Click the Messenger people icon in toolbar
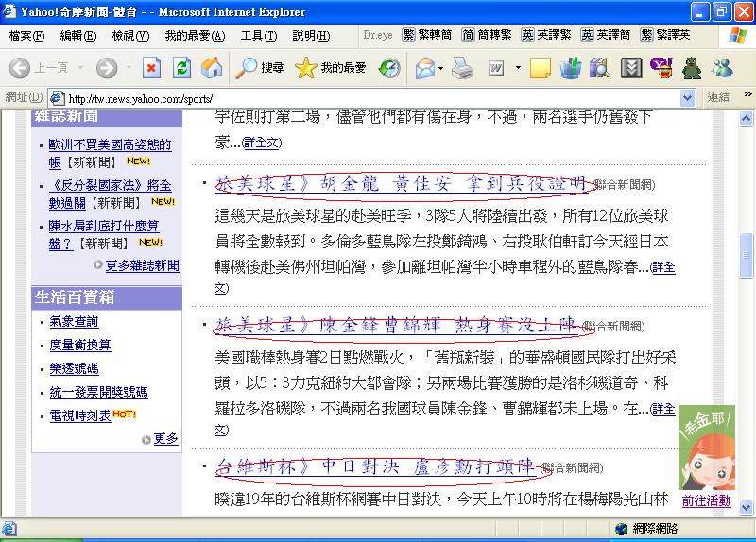 (723, 68)
